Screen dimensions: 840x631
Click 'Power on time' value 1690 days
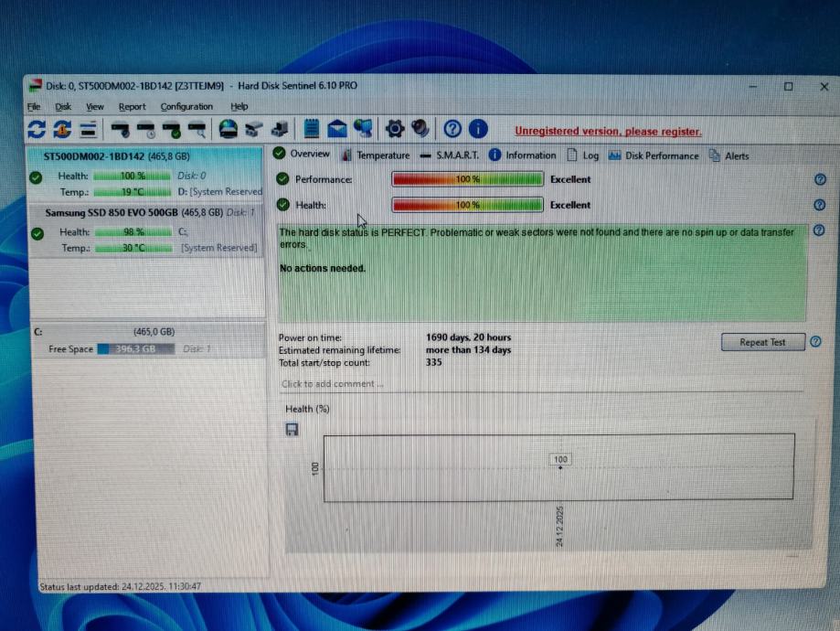tap(468, 337)
